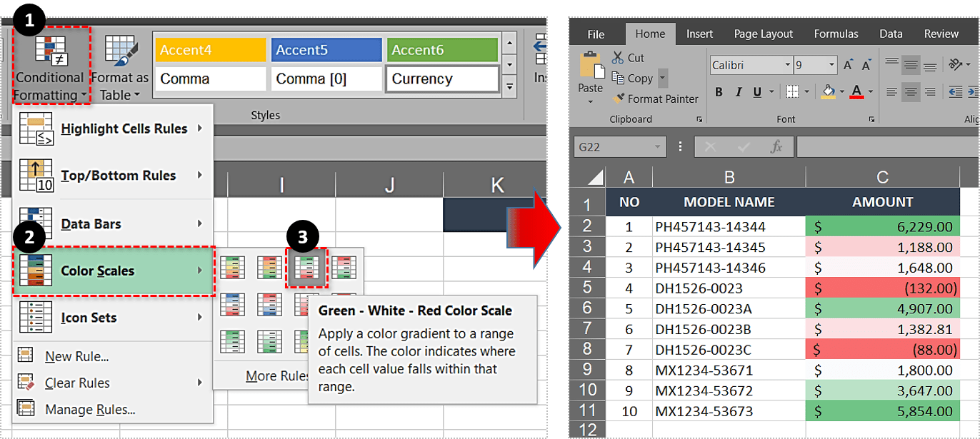Click the Manage Rules... option

coord(90,409)
